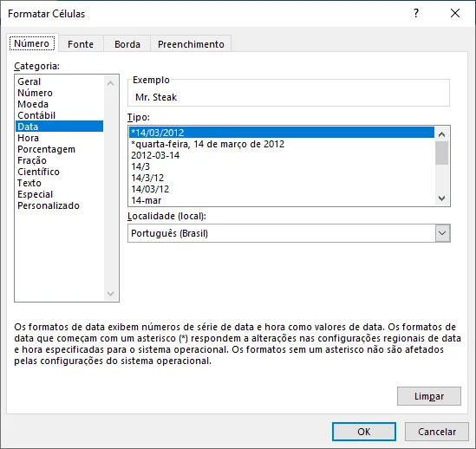Select the 2012-03-14 date type
The width and height of the screenshot is (476, 449).
[155, 155]
